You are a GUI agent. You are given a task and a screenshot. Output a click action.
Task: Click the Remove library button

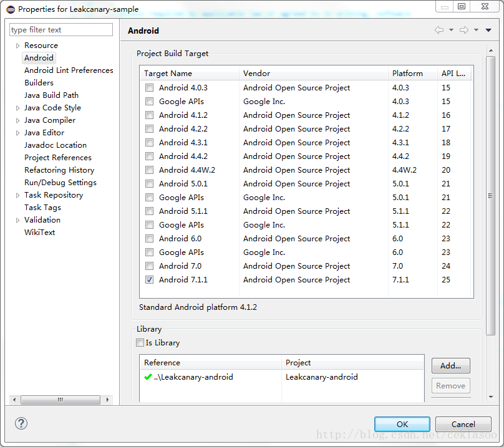(x=450, y=386)
